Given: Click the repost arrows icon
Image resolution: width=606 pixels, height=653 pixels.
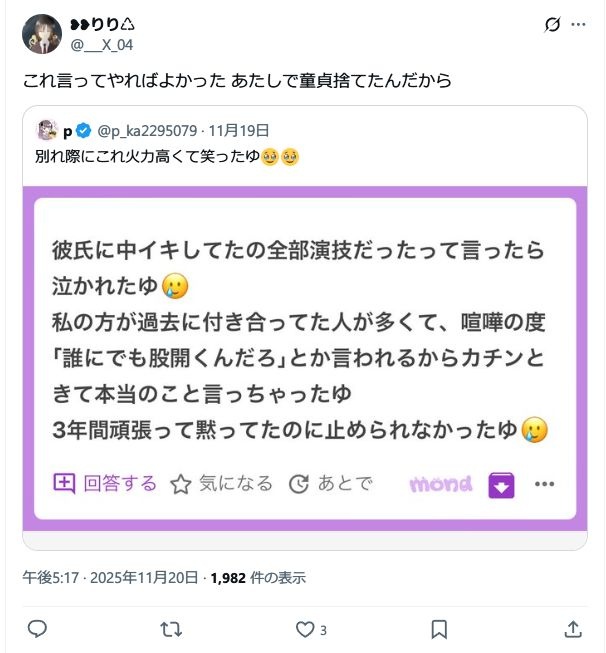Looking at the screenshot, I should 171,629.
